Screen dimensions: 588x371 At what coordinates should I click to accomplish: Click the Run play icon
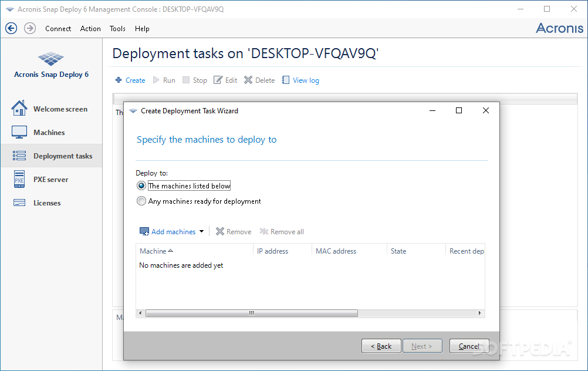coord(156,80)
